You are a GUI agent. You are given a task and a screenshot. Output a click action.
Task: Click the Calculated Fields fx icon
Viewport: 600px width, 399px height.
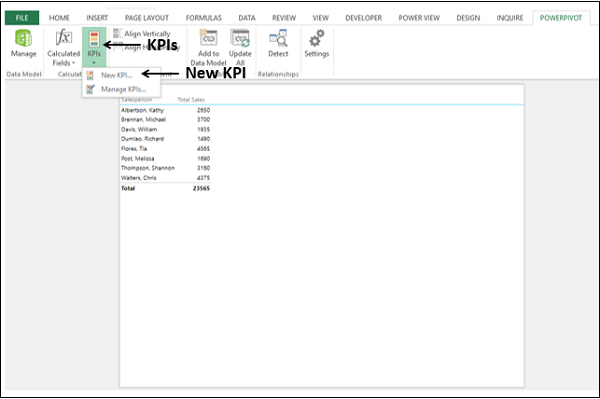coord(64,37)
